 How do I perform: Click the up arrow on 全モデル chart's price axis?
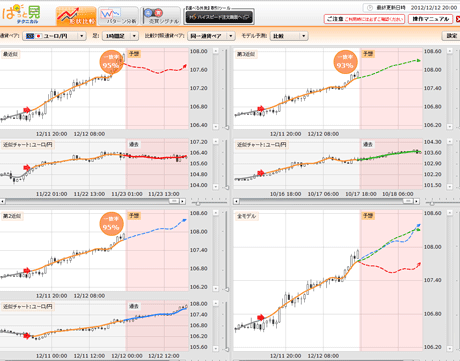click(450, 213)
